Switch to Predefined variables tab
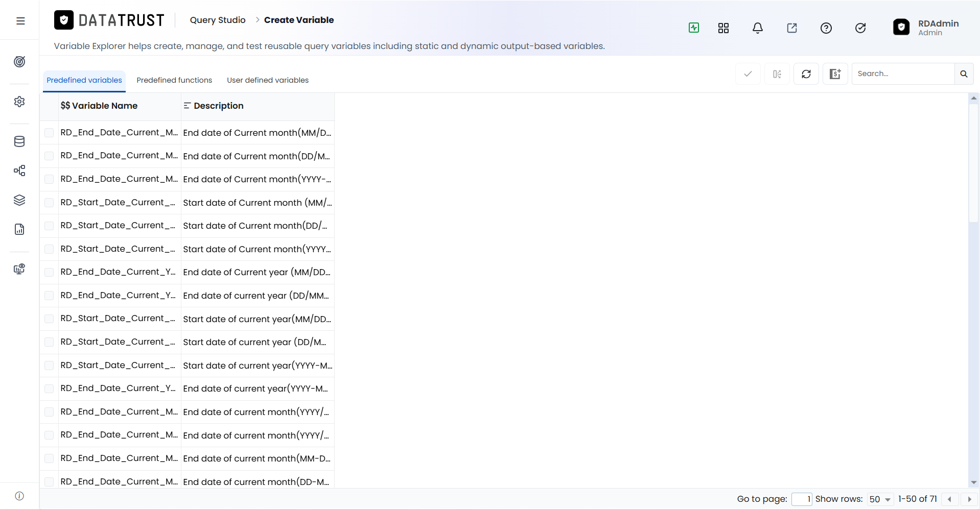Viewport: 980px width, 510px height. tap(84, 80)
